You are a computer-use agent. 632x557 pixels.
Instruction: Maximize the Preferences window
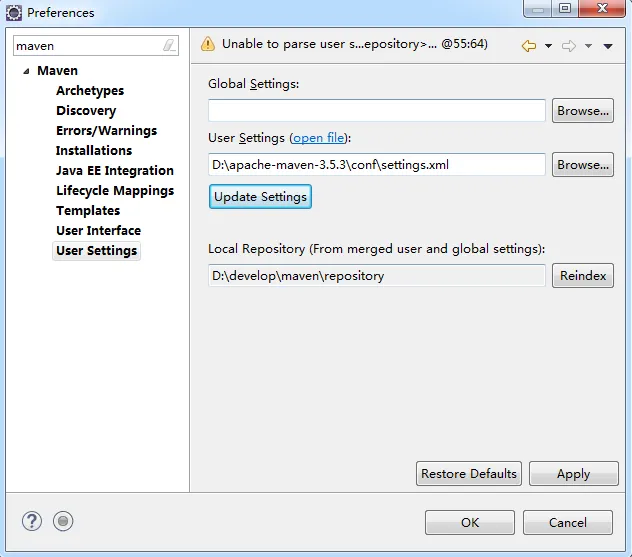[565, 8]
